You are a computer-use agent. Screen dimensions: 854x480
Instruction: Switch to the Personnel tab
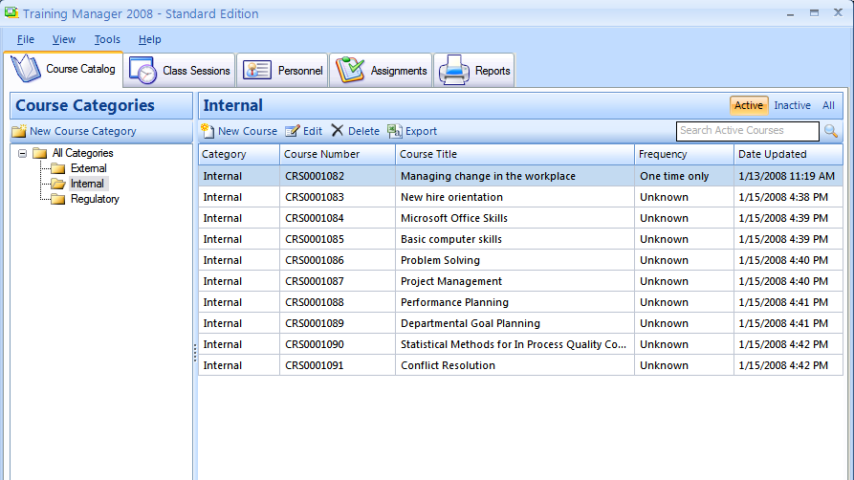click(x=282, y=70)
